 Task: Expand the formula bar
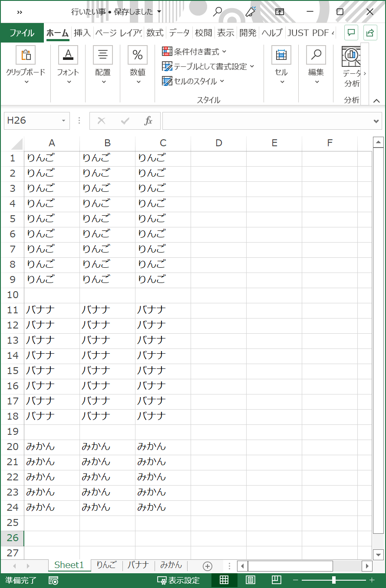376,121
